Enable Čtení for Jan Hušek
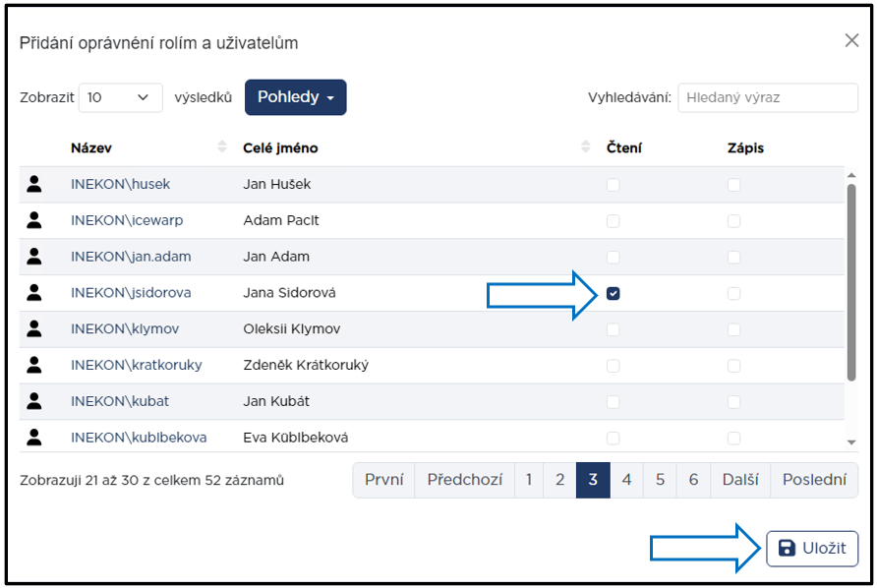The width and height of the screenshot is (877, 588). (613, 185)
